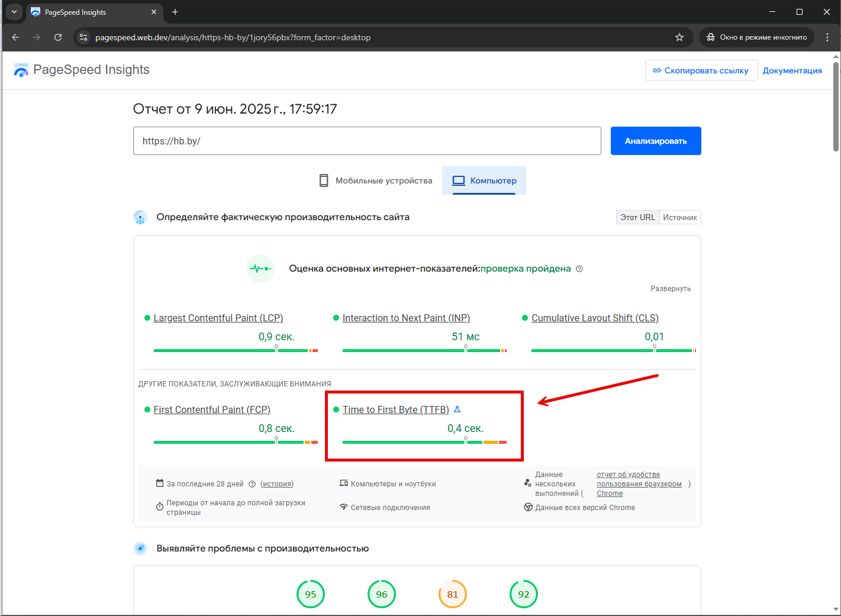The width and height of the screenshot is (841, 616).
Task: Click the orange 81 score gauge
Action: [x=453, y=594]
